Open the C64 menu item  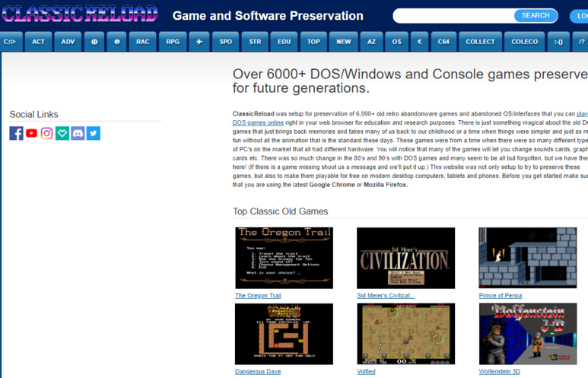tap(443, 42)
